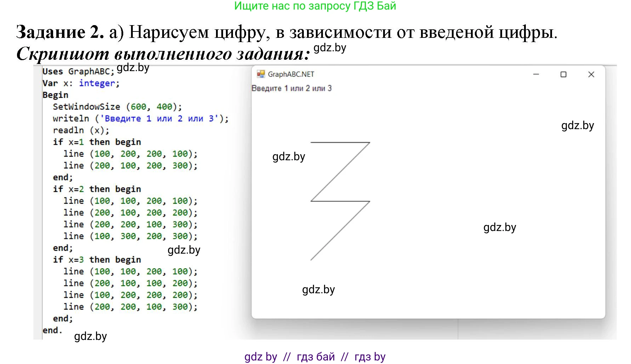
Task: Click the 'if x=3 then begin' line
Action: click(x=97, y=260)
